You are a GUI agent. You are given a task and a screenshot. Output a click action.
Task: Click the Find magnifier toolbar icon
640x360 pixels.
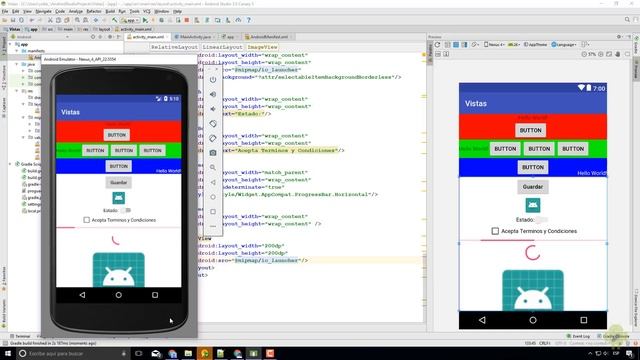[x=77, y=20]
